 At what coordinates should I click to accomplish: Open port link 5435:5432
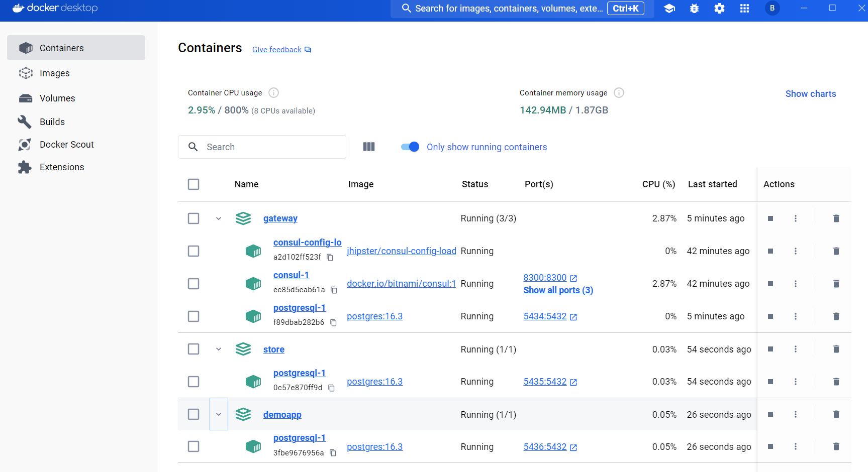click(545, 382)
